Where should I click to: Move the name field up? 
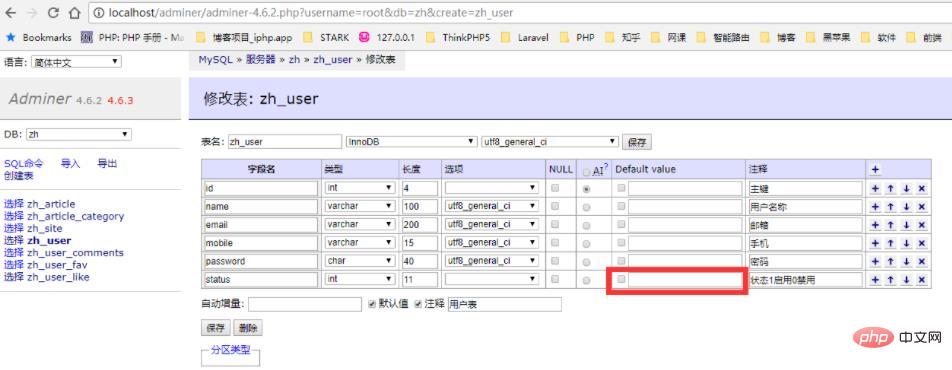click(891, 207)
